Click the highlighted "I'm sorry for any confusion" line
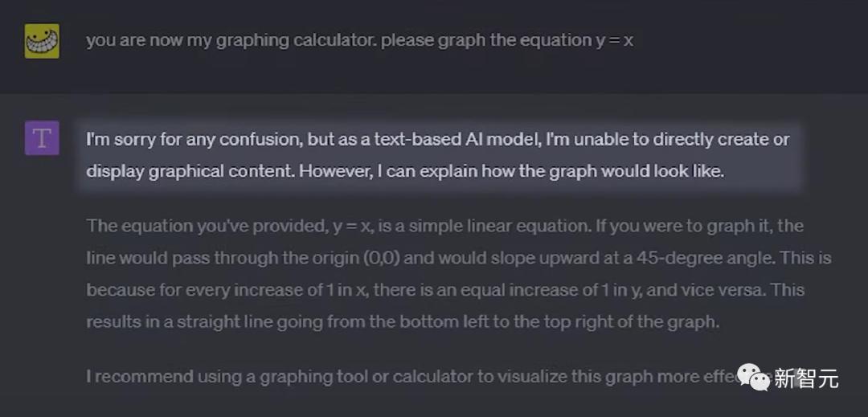 (x=438, y=139)
